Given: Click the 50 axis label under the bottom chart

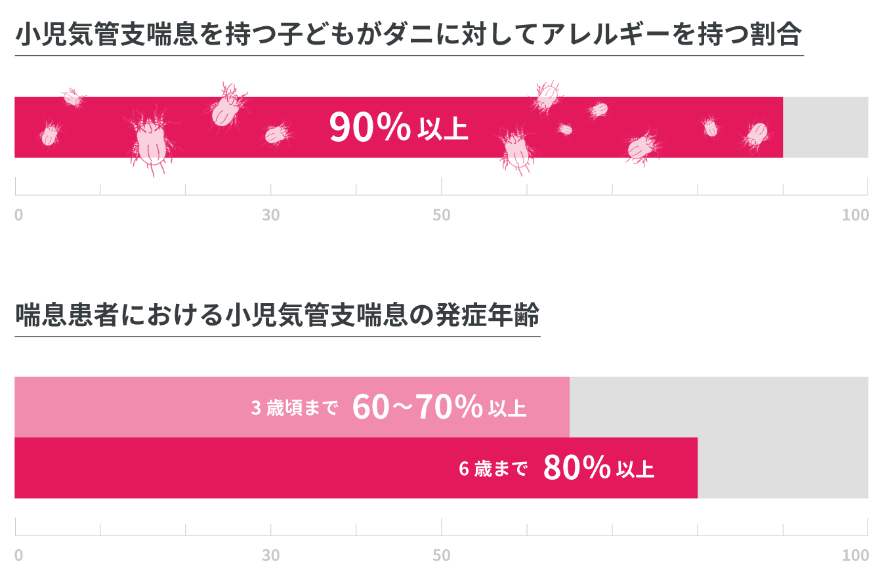Looking at the screenshot, I should [442, 556].
